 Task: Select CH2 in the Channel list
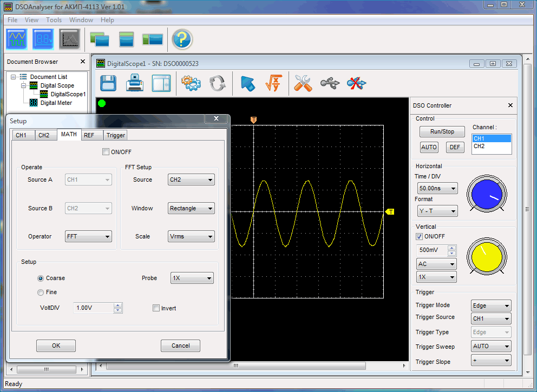[480, 146]
